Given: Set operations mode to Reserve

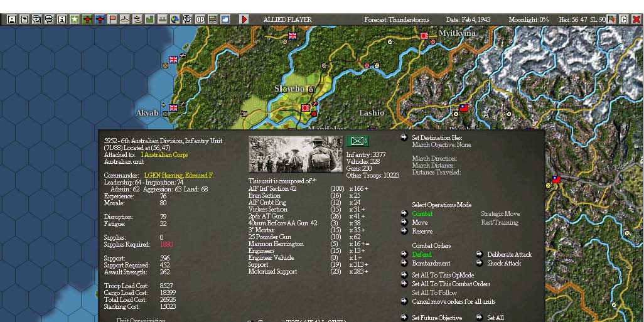Looking at the screenshot, I should (422, 231).
